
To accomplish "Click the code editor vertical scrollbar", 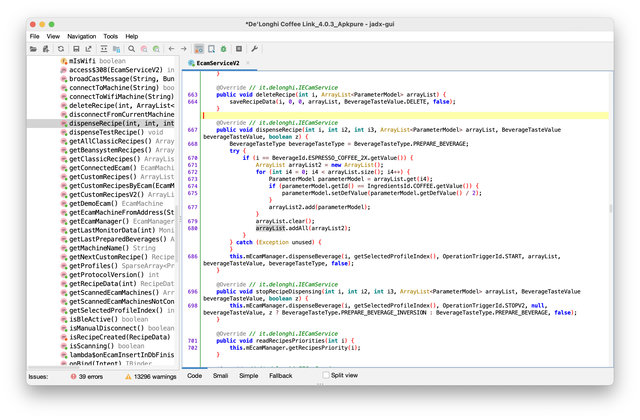I will pos(611,208).
